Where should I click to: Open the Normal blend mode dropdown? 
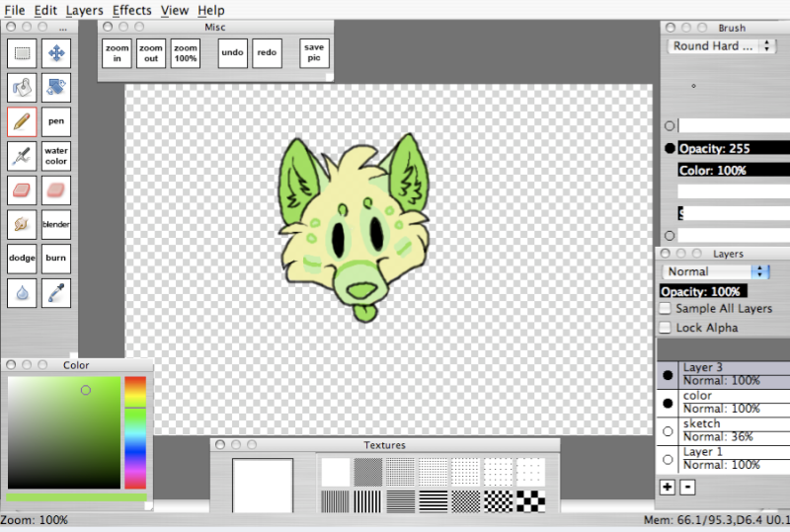(717, 271)
